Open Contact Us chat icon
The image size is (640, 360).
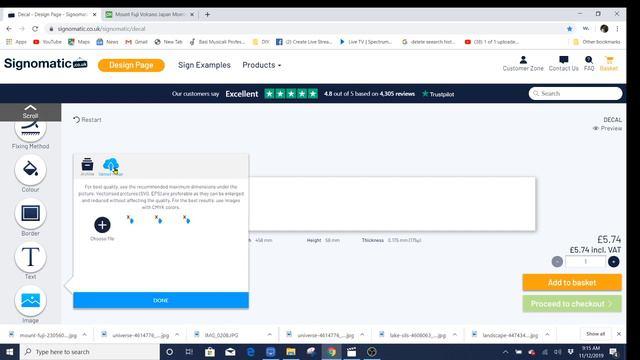click(x=563, y=64)
